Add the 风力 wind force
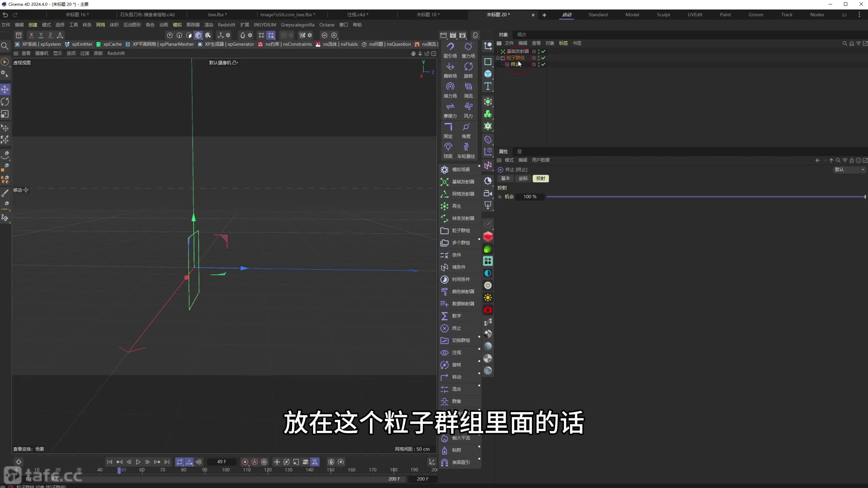Screen dimensions: 868x488 coord(468,110)
